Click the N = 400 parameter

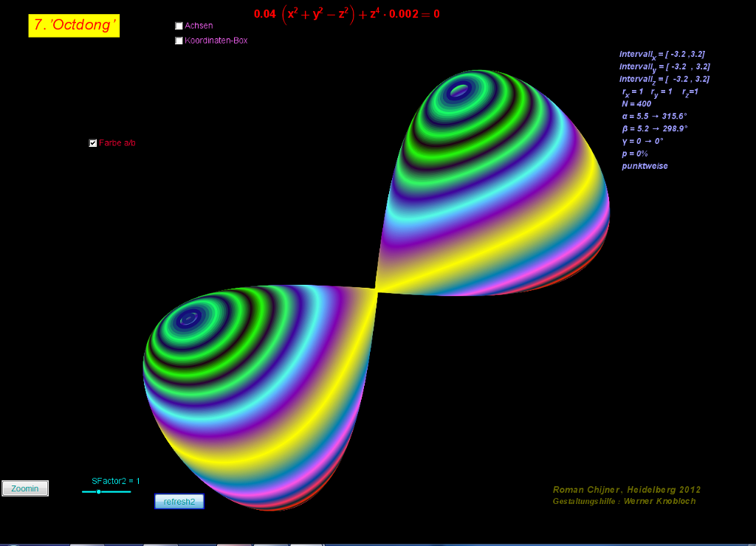coord(636,104)
